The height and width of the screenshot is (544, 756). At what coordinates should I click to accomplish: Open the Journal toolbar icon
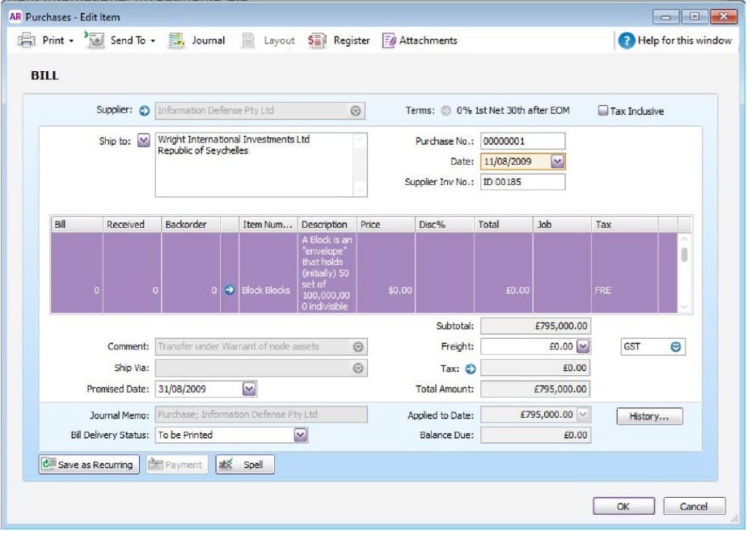(x=176, y=40)
